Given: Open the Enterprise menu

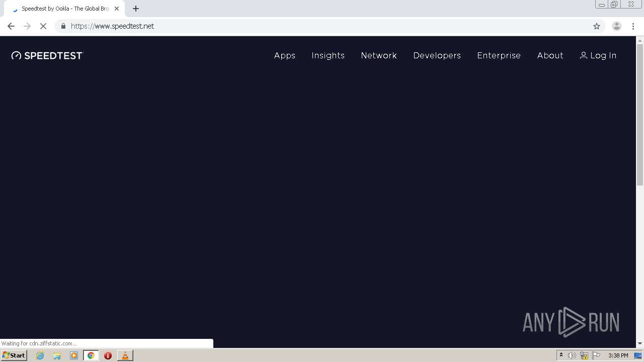Looking at the screenshot, I should point(499,55).
